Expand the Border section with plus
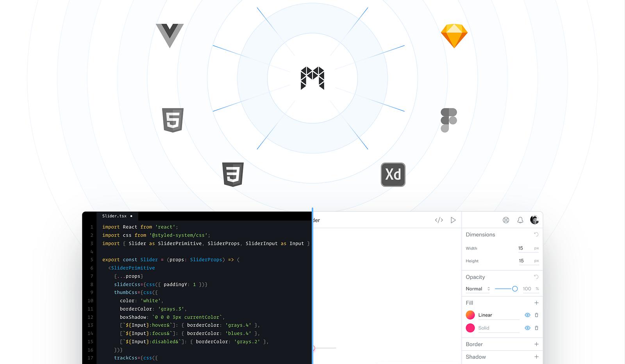This screenshot has width=625, height=364. (536, 344)
